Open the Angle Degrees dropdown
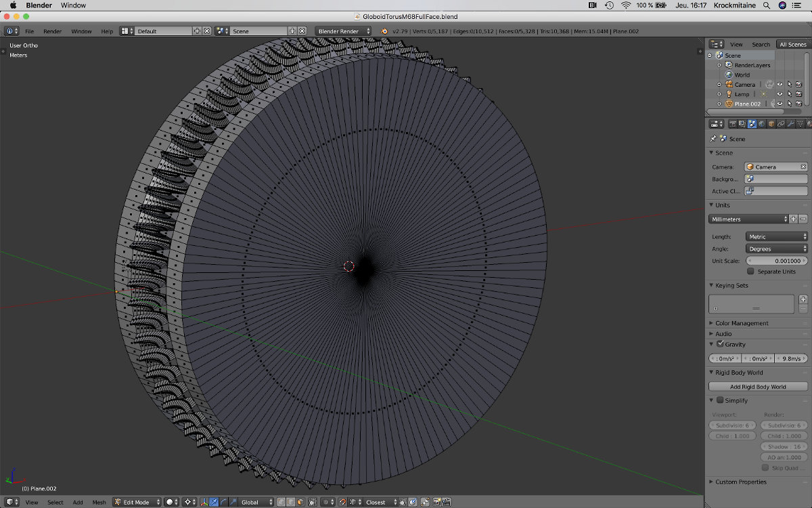812x508 pixels. 777,249
